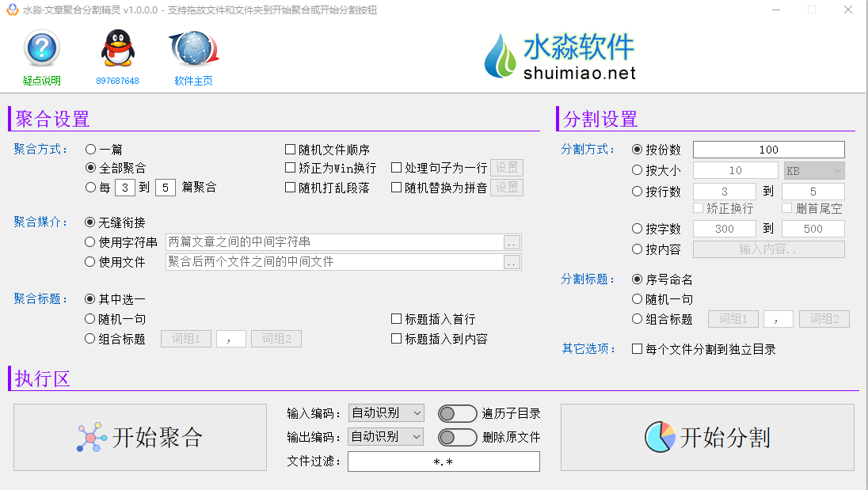
Task: Open the KB size unit dropdown
Action: coord(814,171)
